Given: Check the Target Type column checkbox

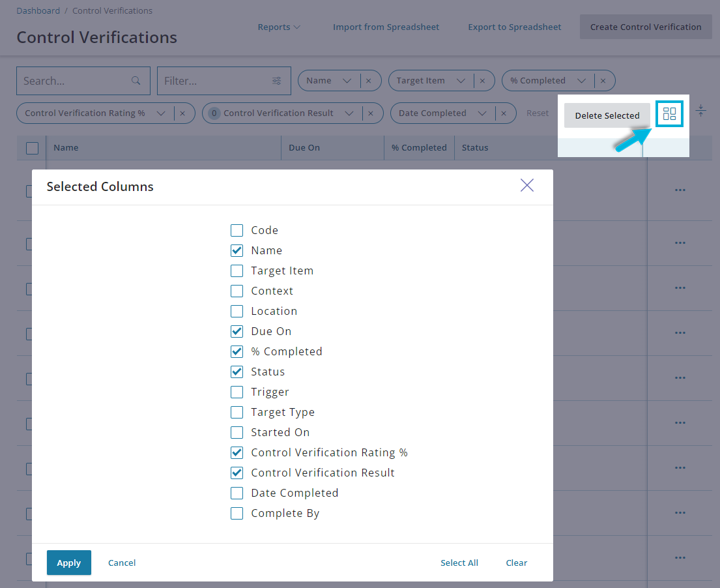Looking at the screenshot, I should (x=237, y=412).
